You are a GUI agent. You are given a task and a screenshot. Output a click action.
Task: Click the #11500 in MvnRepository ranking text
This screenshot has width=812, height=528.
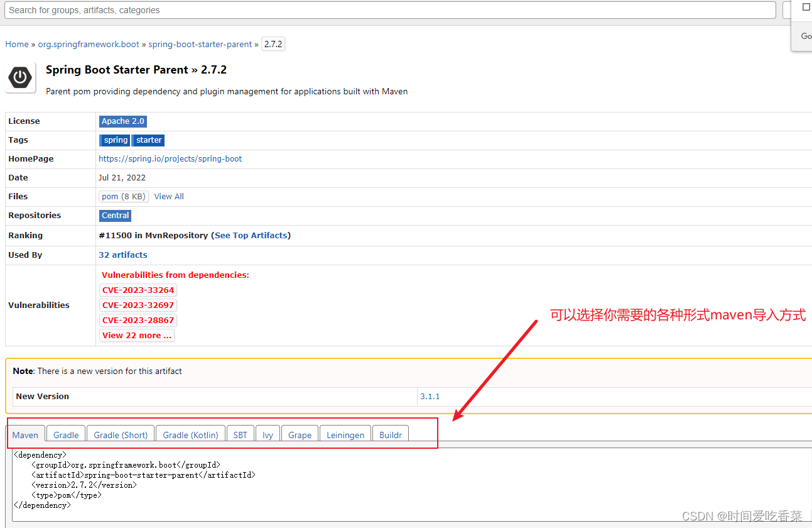(x=153, y=235)
